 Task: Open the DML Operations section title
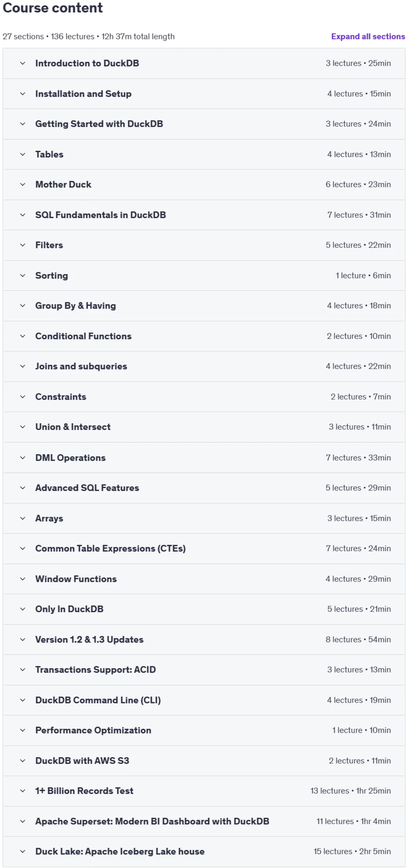(70, 458)
